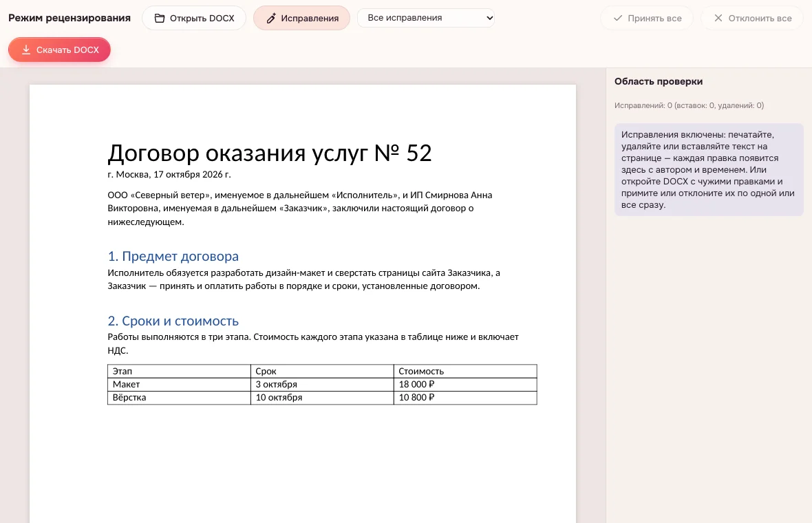The image size is (812, 523).
Task: Click the date line г. Москва, 17 октября 2026 г.
Action: pos(169,175)
